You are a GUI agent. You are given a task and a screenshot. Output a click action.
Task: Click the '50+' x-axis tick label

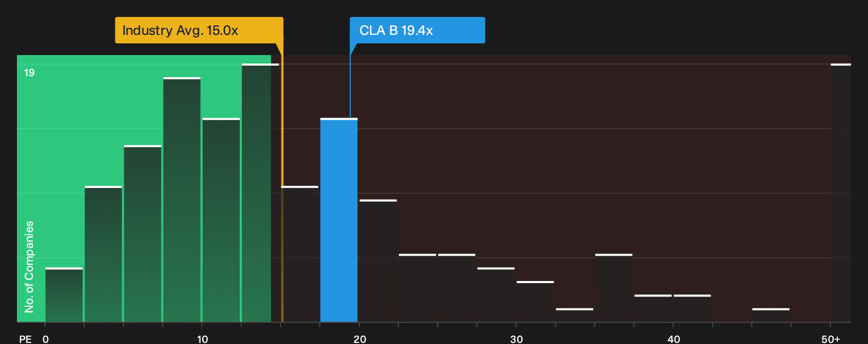[831, 339]
